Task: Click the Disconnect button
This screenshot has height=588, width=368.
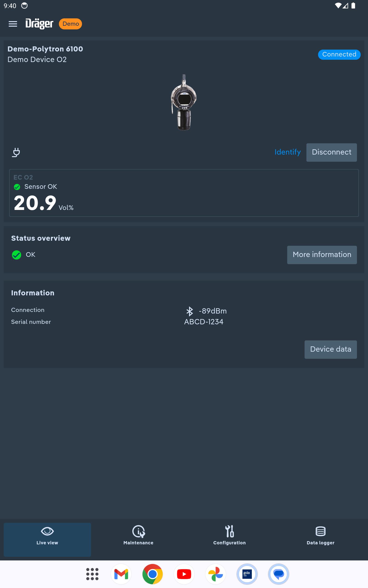Action: (x=331, y=152)
